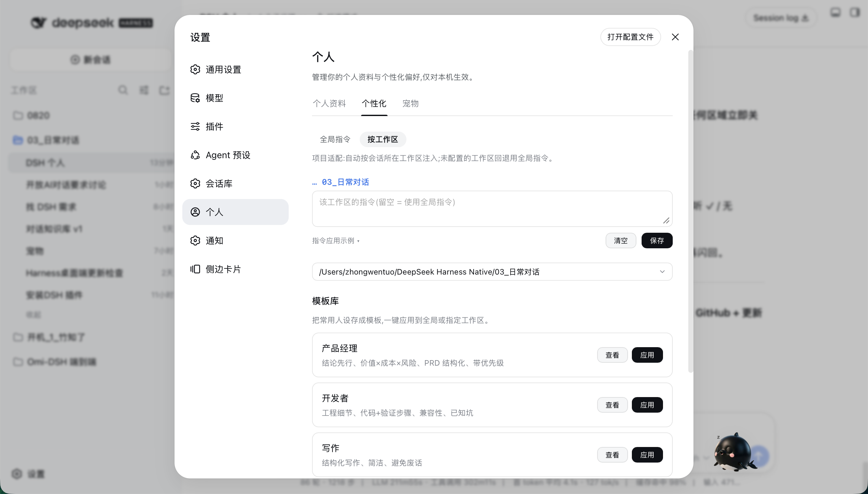
Task: Open 插件 settings section
Action: coord(235,126)
